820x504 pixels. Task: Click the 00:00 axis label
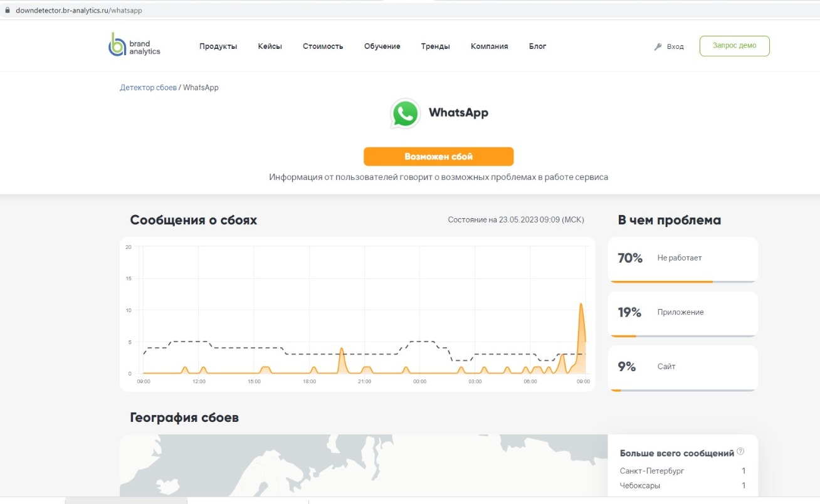(419, 381)
